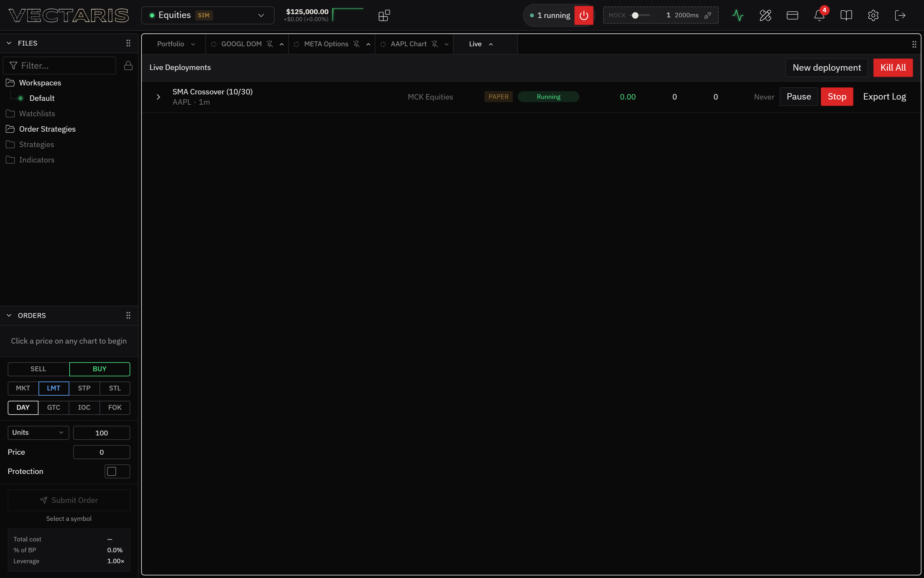Open the layout widgets icon near balance
Viewport: 924px width, 578px height.
[384, 15]
